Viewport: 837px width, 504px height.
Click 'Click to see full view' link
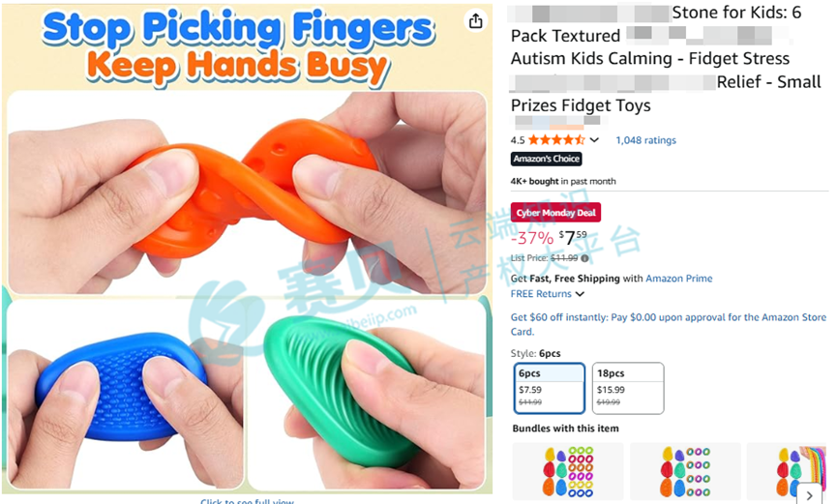pyautogui.click(x=247, y=501)
